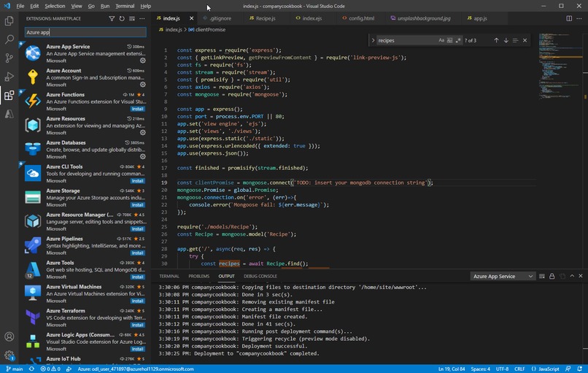Open the Terminal panel tab
This screenshot has height=373, width=588.
(169, 276)
